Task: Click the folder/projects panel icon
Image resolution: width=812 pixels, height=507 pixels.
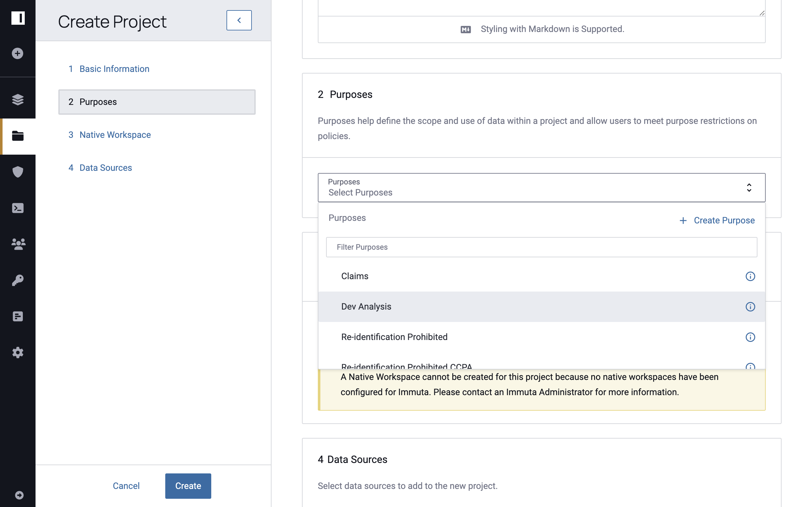Action: click(x=17, y=136)
